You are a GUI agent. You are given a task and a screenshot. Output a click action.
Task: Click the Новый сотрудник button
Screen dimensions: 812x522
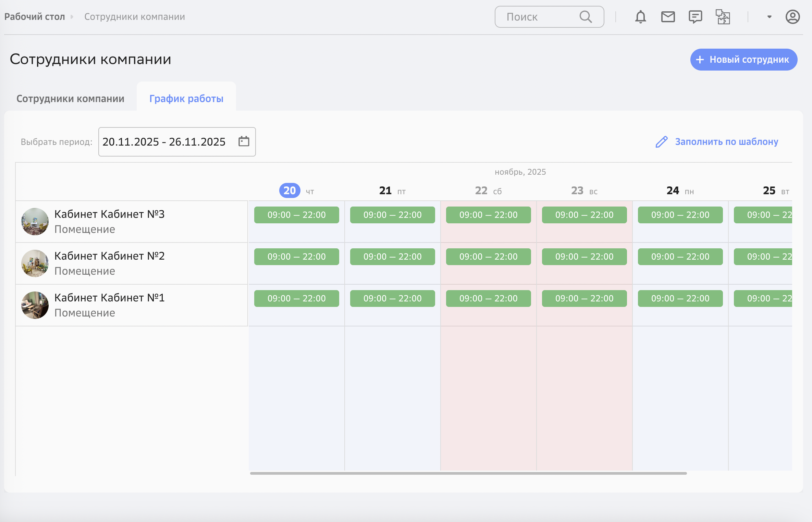coord(743,60)
